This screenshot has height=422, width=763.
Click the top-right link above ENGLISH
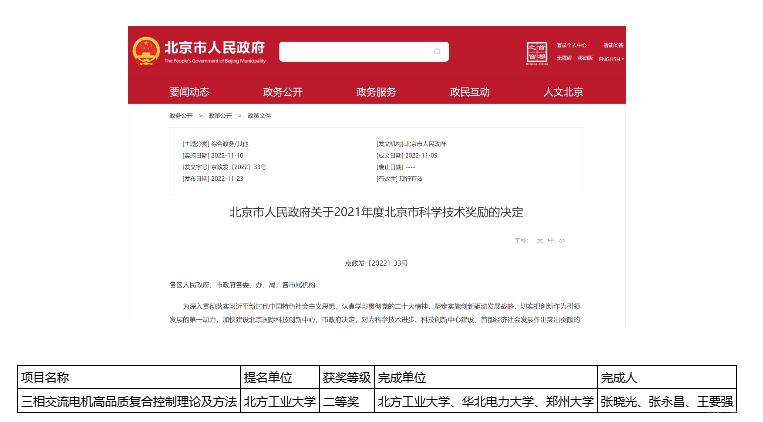pos(611,45)
